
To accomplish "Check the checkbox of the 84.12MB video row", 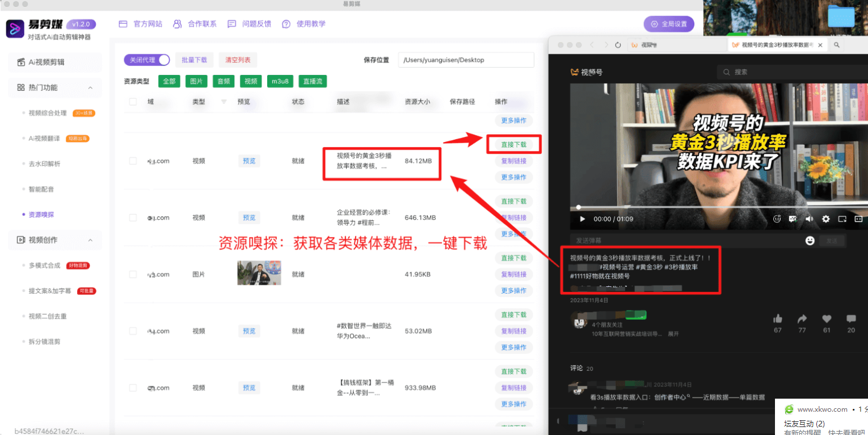I will click(x=133, y=161).
